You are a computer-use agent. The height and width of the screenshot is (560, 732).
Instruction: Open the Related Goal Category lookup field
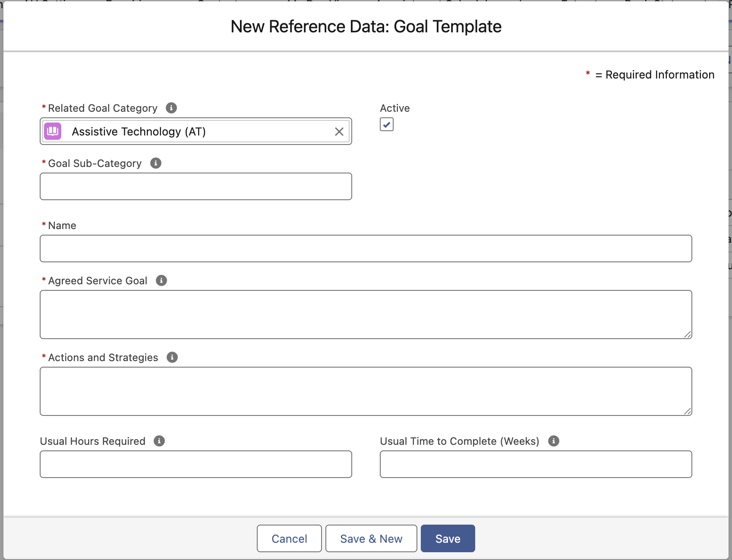(199, 132)
